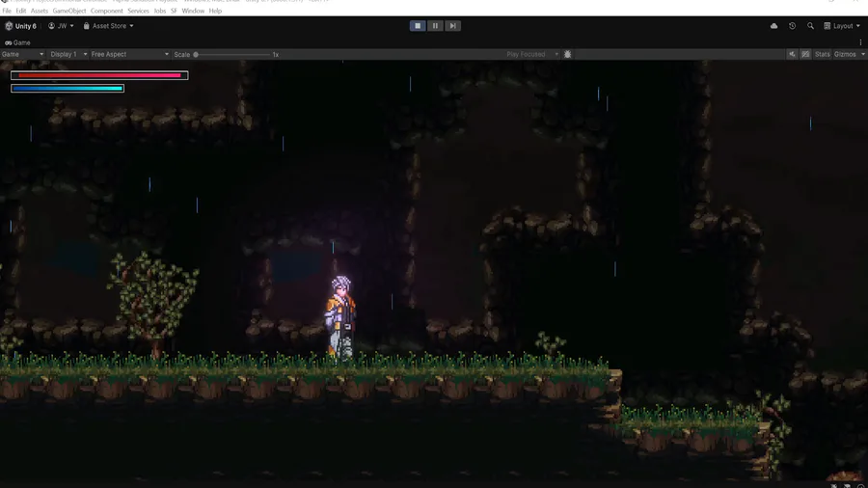Image resolution: width=868 pixels, height=488 pixels.
Task: Click the Scale slider handle
Action: (x=196, y=55)
